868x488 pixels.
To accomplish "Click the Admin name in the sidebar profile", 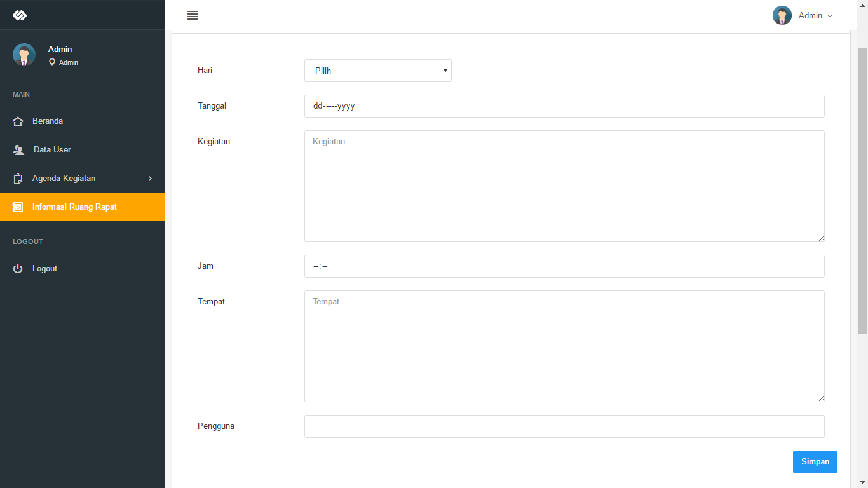I will (x=60, y=49).
